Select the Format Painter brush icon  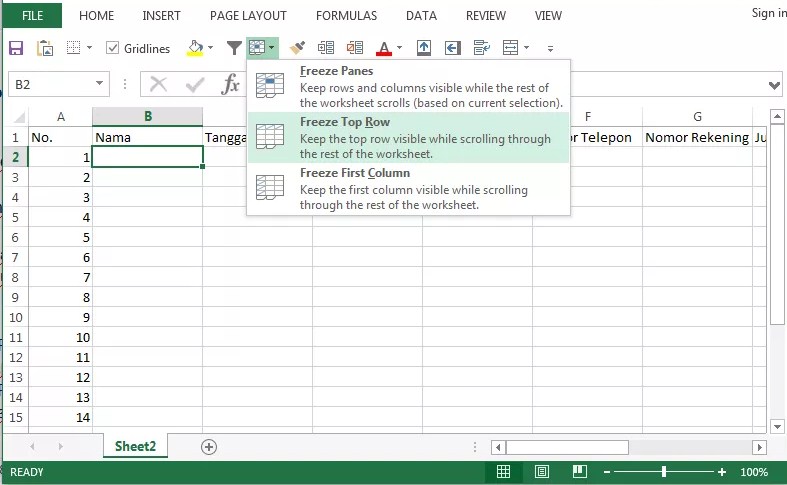coord(297,48)
